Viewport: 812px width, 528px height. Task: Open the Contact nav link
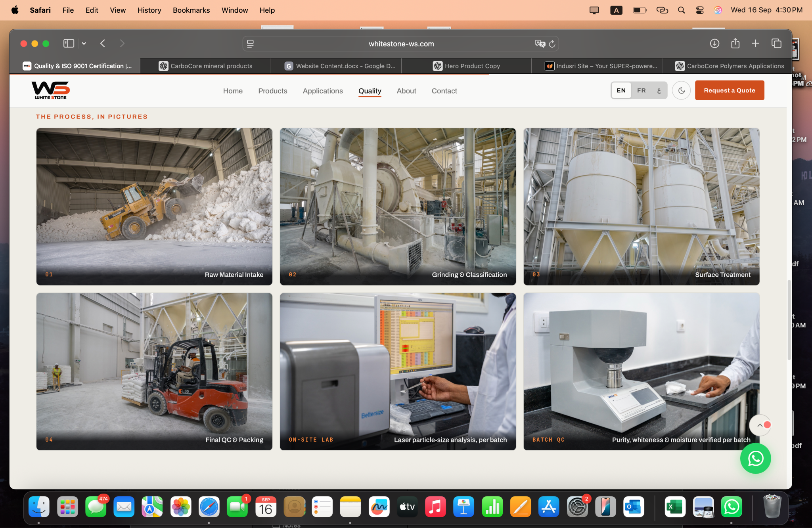point(444,91)
